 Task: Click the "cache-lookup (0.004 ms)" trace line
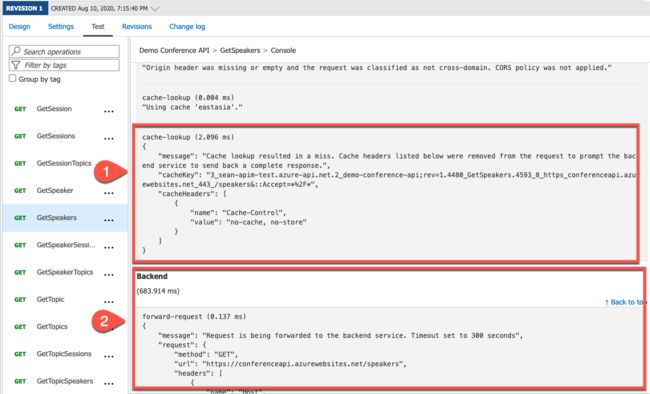[188, 97]
